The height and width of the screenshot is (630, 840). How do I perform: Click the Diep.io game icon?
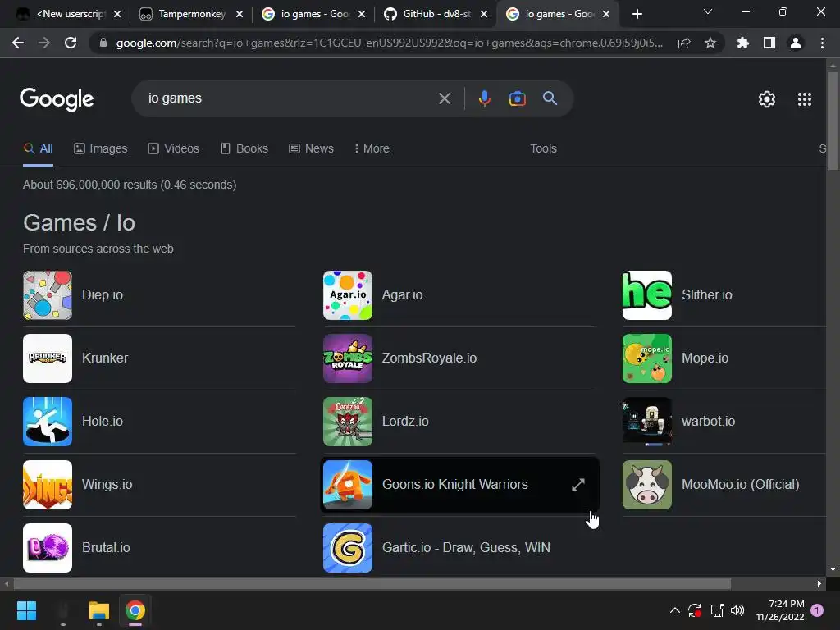click(x=48, y=295)
